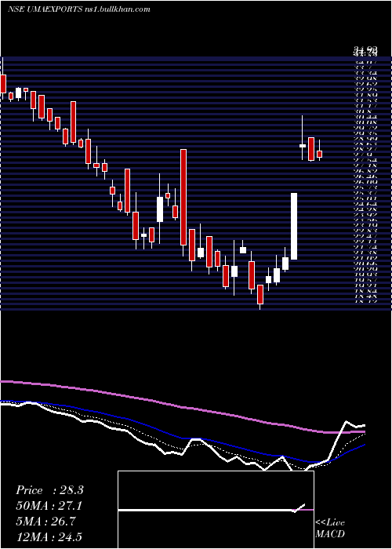This screenshot has width=392, height=549.
Task: Click the 12MA : 24.5 value
Action: [49, 537]
